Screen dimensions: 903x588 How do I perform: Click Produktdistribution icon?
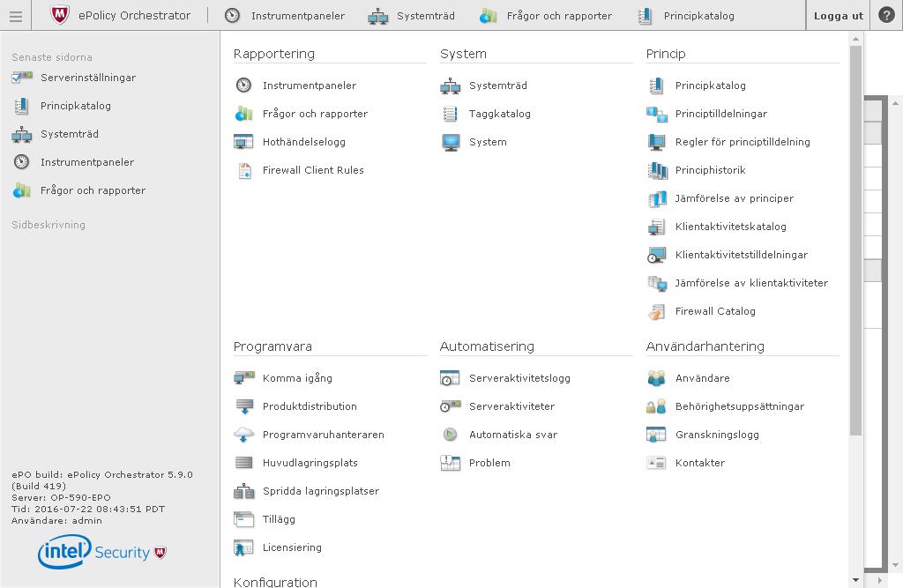244,406
